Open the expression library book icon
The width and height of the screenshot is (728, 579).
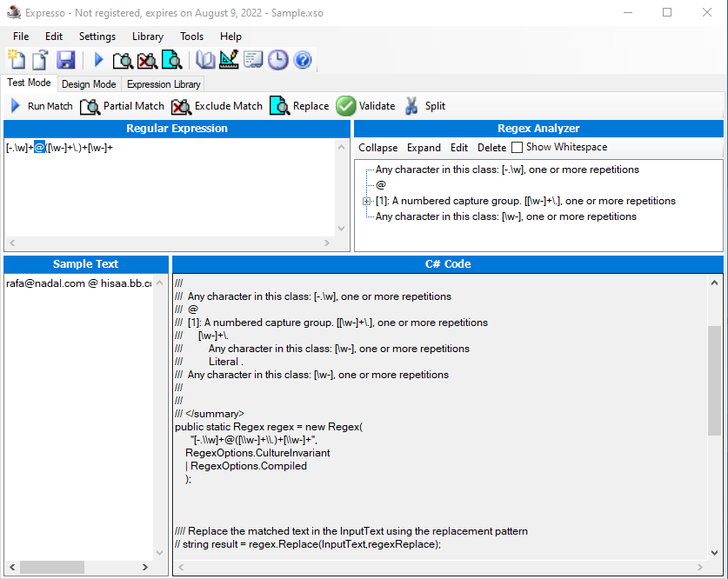204,59
